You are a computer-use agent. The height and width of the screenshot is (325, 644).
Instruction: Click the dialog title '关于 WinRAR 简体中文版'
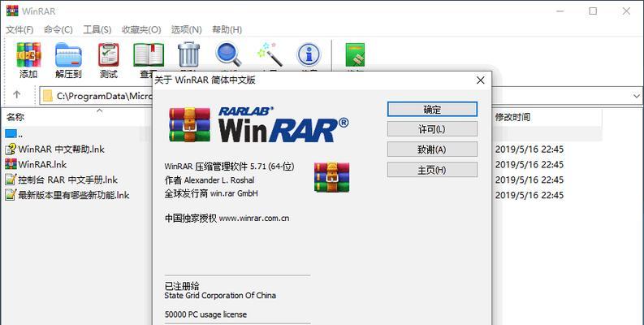point(205,80)
